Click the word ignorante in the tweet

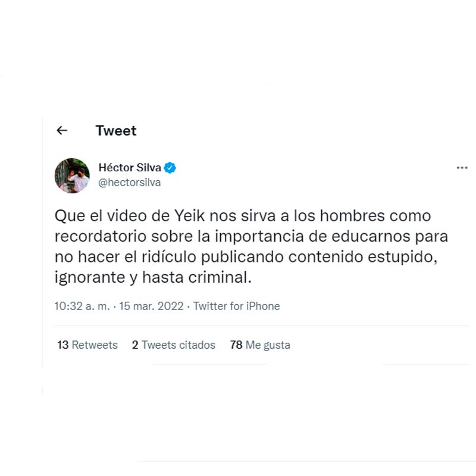[x=90, y=278]
